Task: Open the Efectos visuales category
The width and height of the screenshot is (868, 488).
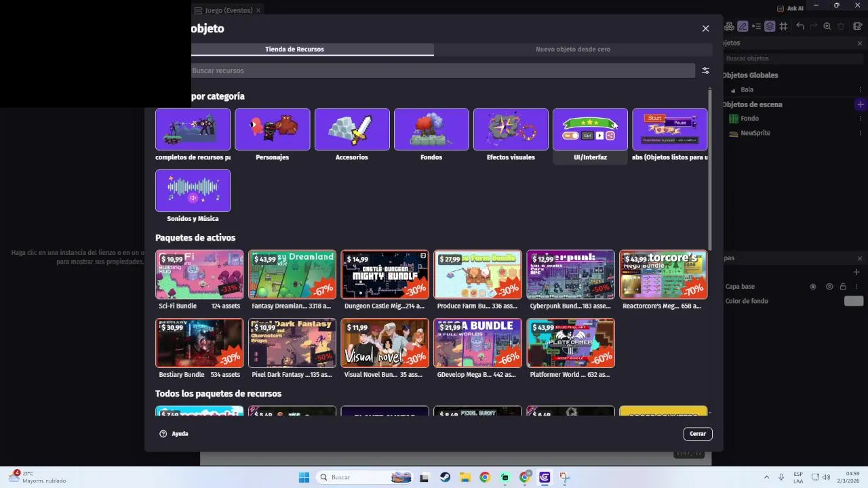Action: (511, 136)
